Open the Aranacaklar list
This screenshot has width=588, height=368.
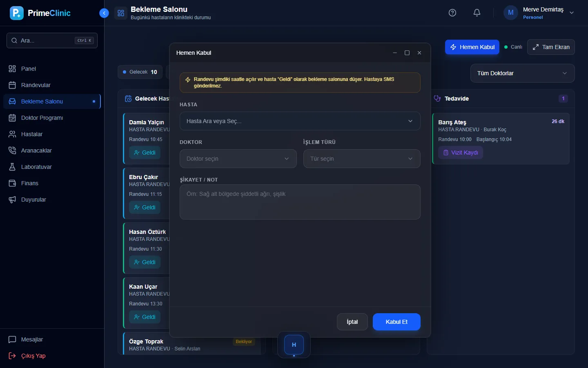[x=52, y=150]
